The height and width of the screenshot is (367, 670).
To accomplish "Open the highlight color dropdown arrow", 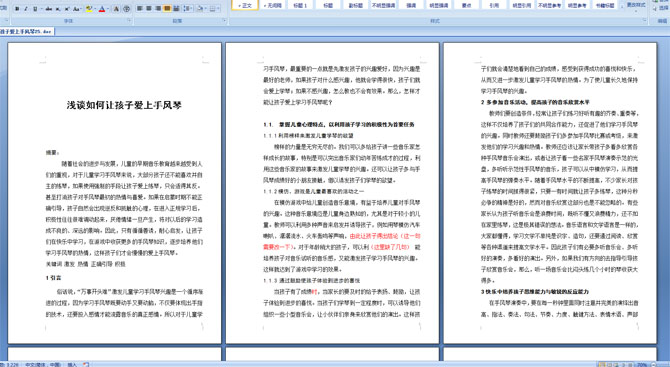I will click(95, 9).
